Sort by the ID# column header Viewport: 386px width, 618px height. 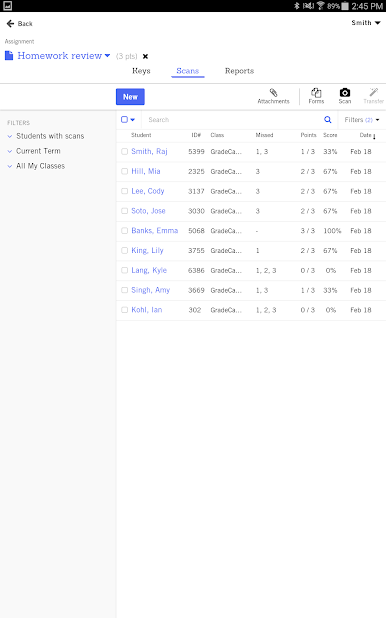point(196,135)
